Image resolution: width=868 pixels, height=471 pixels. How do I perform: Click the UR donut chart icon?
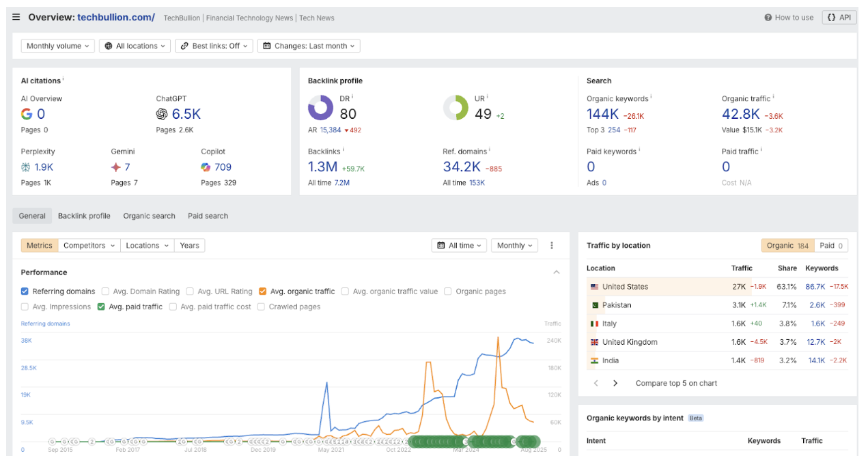[x=456, y=108]
